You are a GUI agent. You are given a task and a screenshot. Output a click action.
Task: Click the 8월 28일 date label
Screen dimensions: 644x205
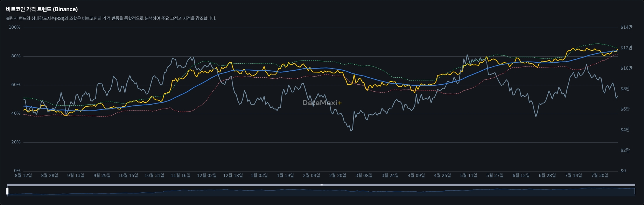tap(50, 176)
